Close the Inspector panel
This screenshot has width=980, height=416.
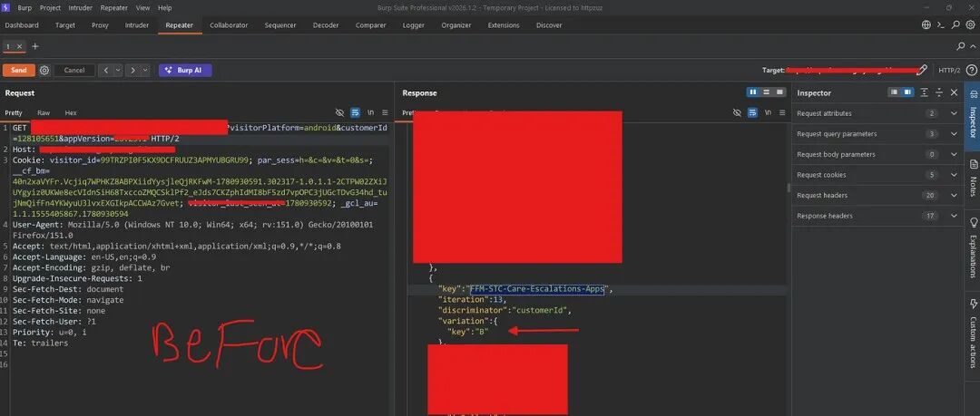click(x=954, y=92)
